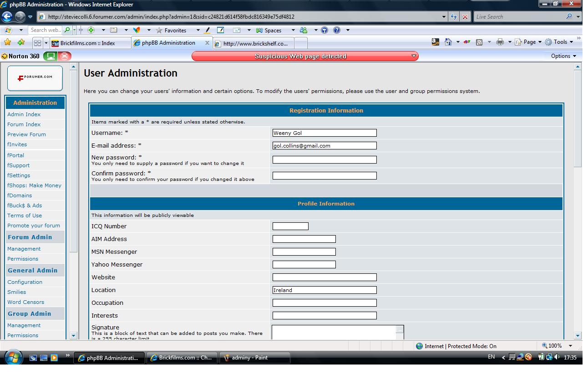Click the green Norton monitor status icon
The image size is (588, 380).
coord(51,56)
